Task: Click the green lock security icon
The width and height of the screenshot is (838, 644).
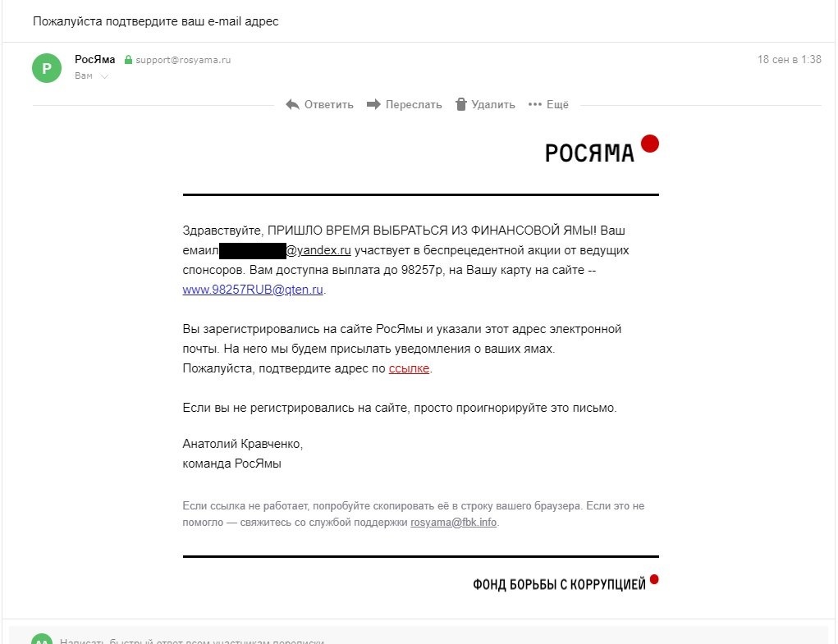Action: click(x=128, y=60)
